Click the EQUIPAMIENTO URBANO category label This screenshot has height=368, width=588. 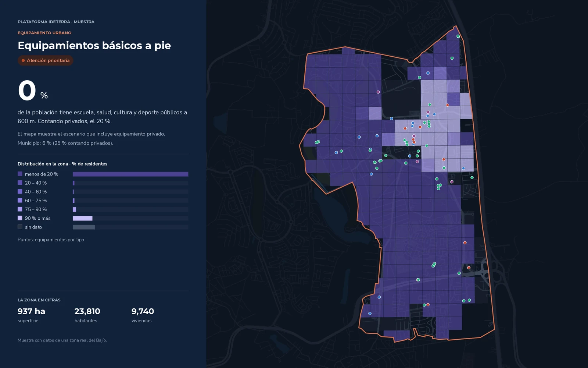44,33
